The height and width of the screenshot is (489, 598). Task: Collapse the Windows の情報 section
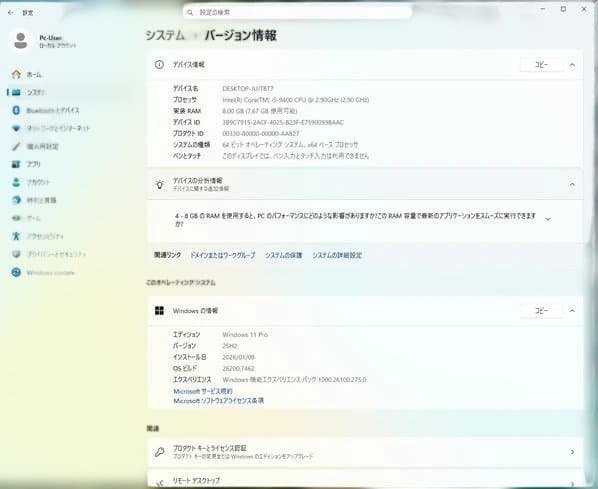point(572,311)
